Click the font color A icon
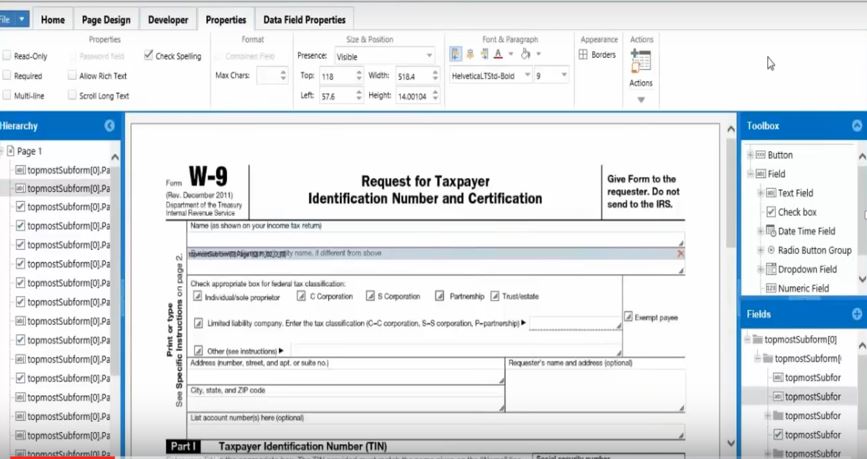The width and height of the screenshot is (867, 459). [498, 54]
